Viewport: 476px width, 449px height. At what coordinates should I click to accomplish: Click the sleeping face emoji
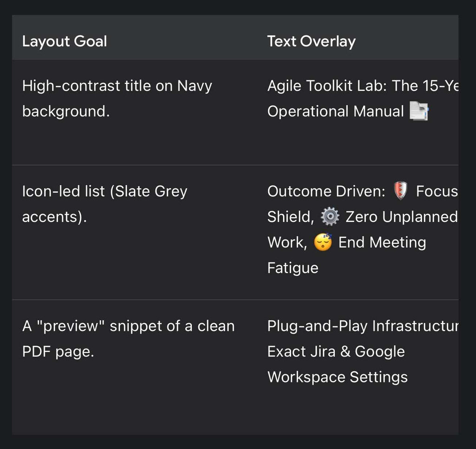click(323, 242)
